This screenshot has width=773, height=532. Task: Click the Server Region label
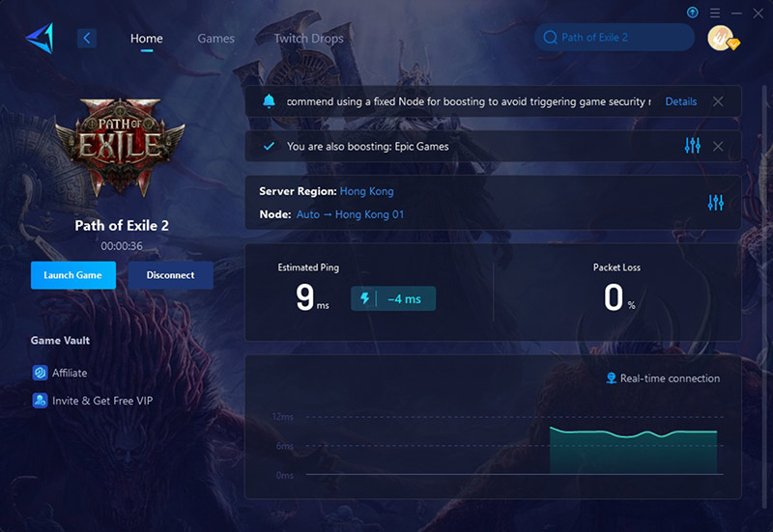click(298, 191)
